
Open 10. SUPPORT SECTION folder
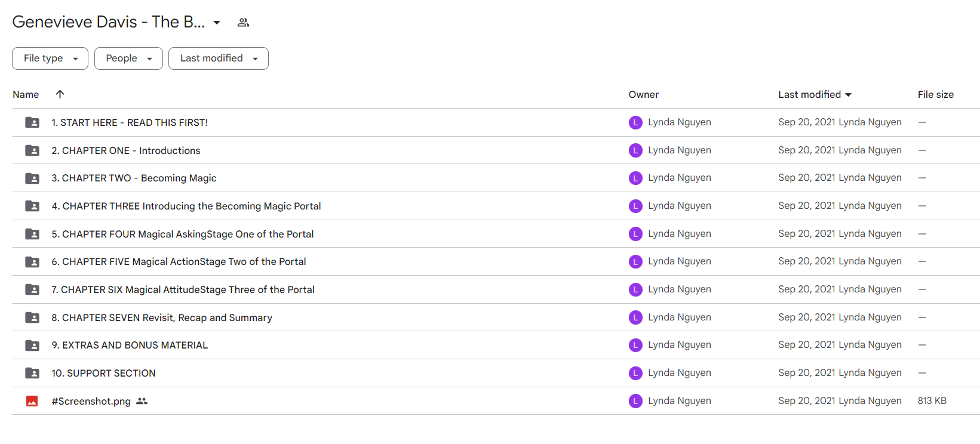(x=103, y=373)
